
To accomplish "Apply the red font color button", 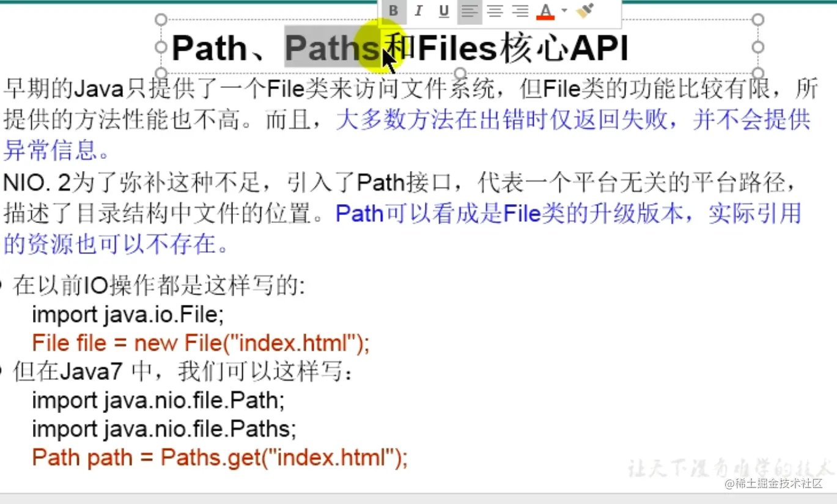I will pyautogui.click(x=545, y=11).
